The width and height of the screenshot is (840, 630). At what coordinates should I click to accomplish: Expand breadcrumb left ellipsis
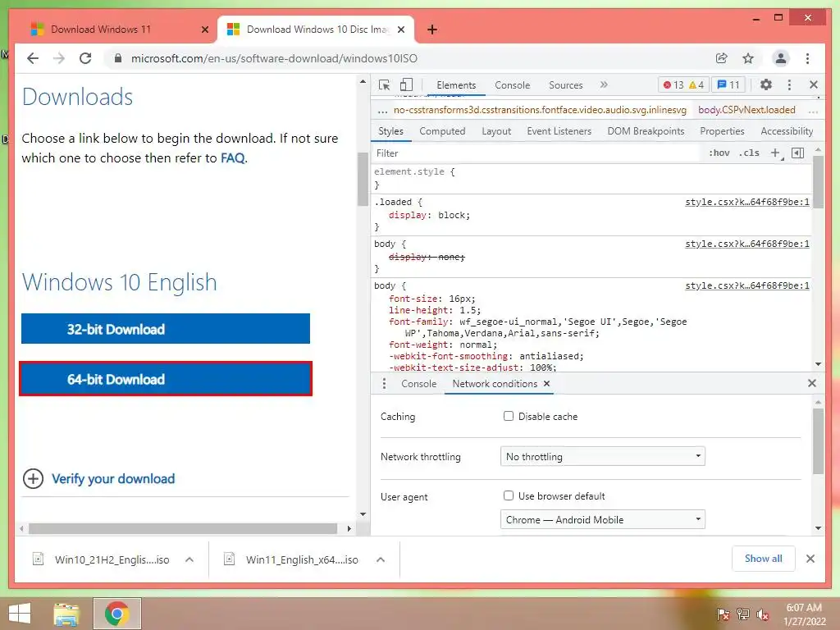(382, 111)
